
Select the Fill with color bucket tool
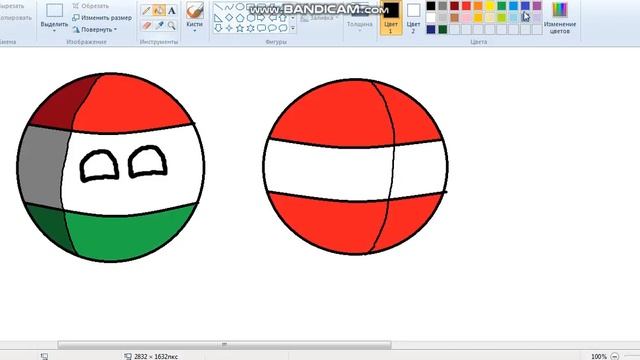(159, 11)
